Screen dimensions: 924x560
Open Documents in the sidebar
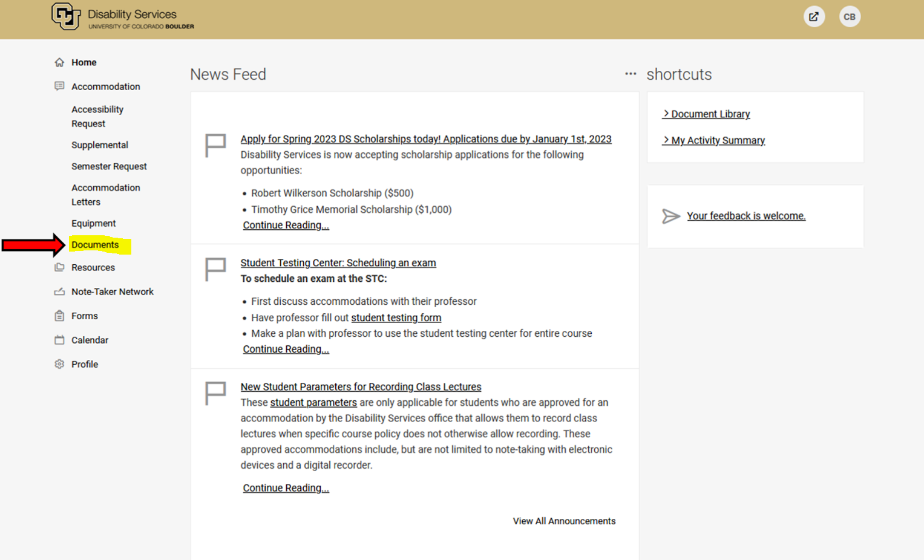click(95, 245)
